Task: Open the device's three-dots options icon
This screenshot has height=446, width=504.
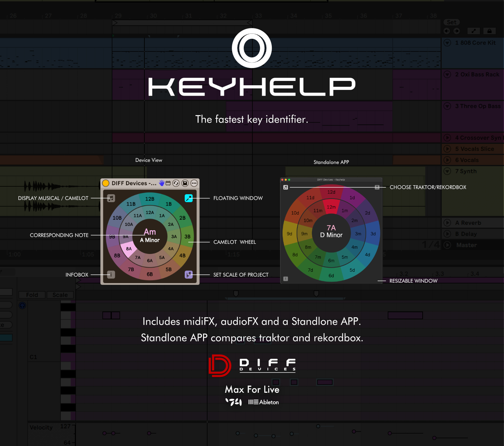Action: (194, 183)
